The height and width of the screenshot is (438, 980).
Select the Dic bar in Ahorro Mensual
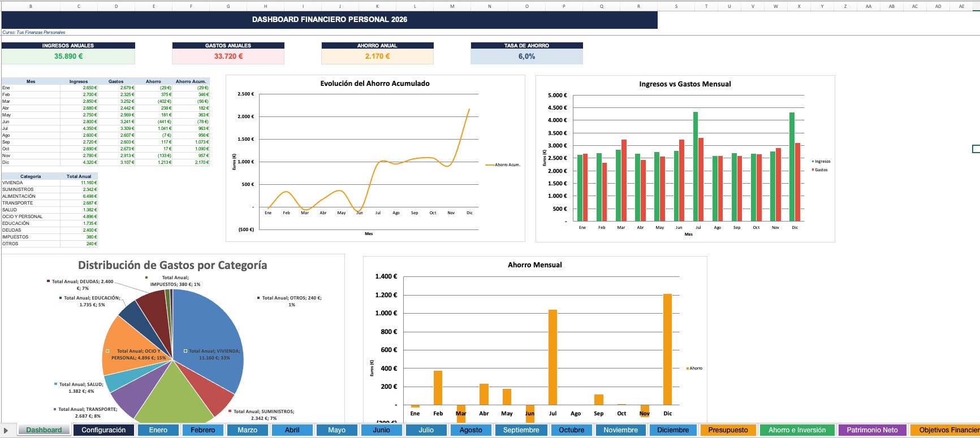pos(667,349)
